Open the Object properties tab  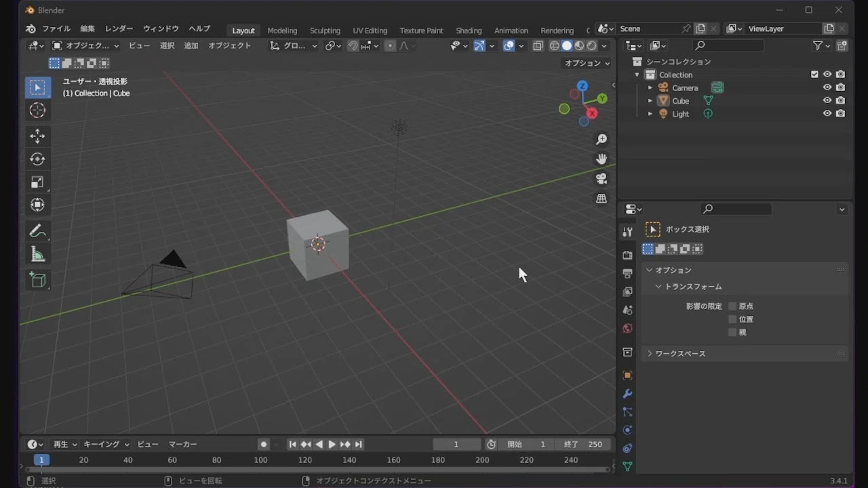point(627,375)
